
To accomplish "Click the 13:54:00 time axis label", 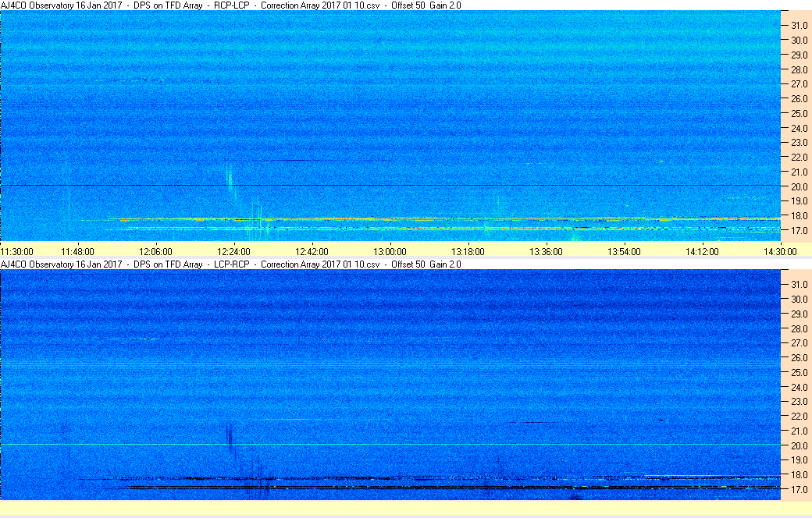I will 624,252.
